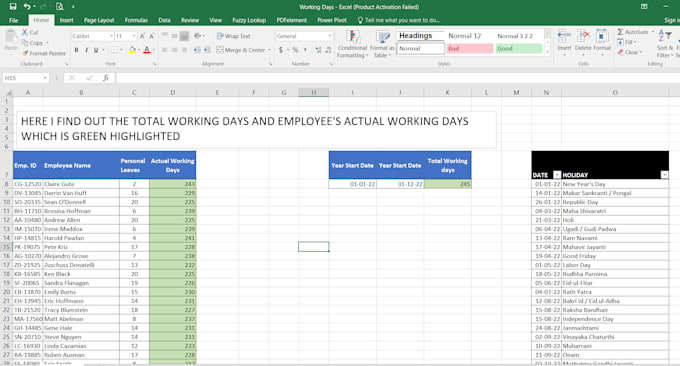Toggle Italic formatting
This screenshot has height=366, width=680.
pyautogui.click(x=86, y=50)
